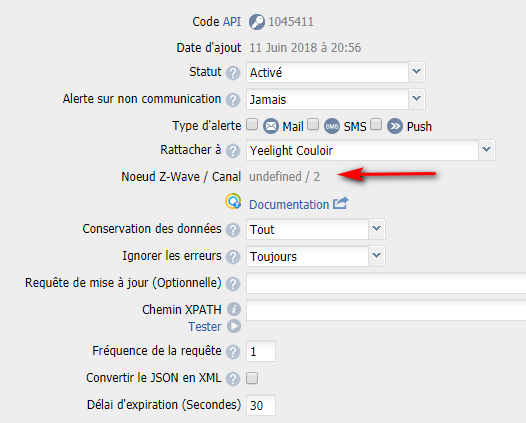The height and width of the screenshot is (423, 526).
Task: Click the API key icon
Action: point(257,22)
